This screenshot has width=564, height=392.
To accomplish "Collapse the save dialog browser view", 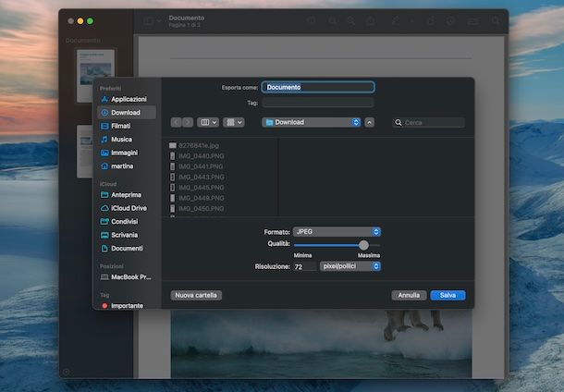I will (370, 122).
